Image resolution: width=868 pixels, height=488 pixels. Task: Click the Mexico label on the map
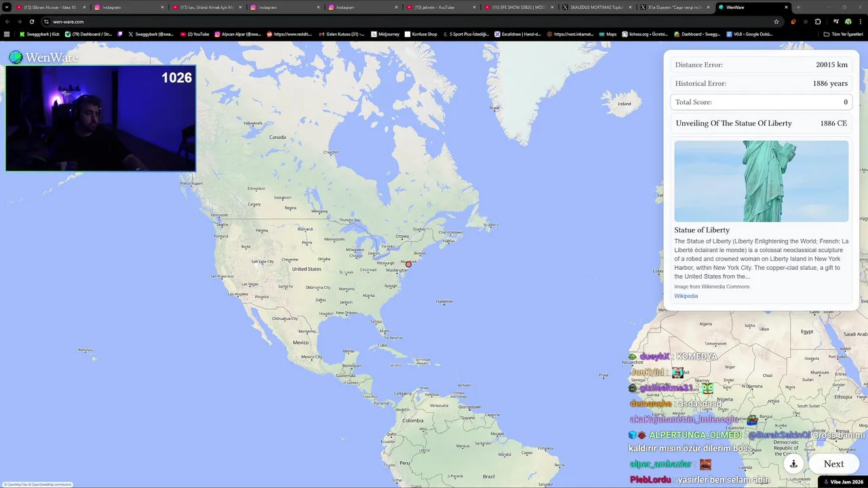(x=300, y=342)
